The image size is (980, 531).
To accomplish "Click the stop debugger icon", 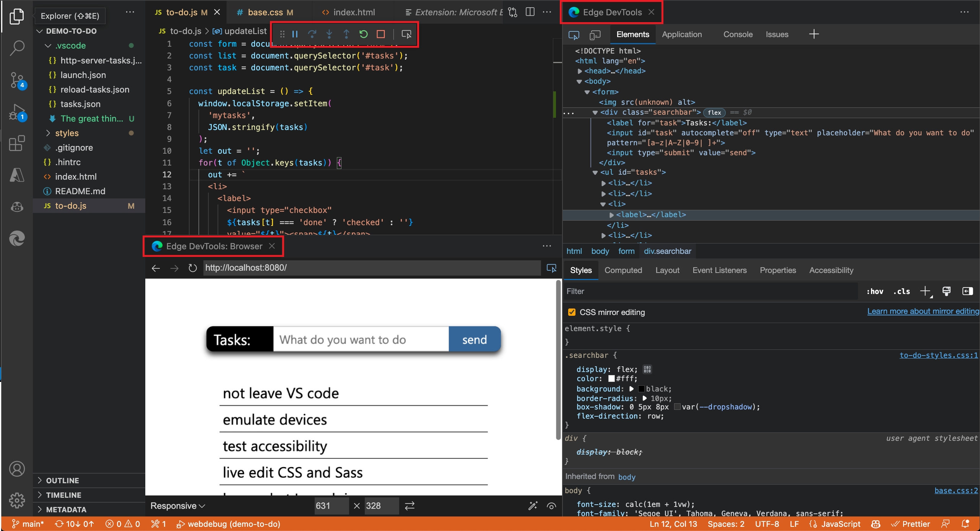I will pyautogui.click(x=380, y=34).
